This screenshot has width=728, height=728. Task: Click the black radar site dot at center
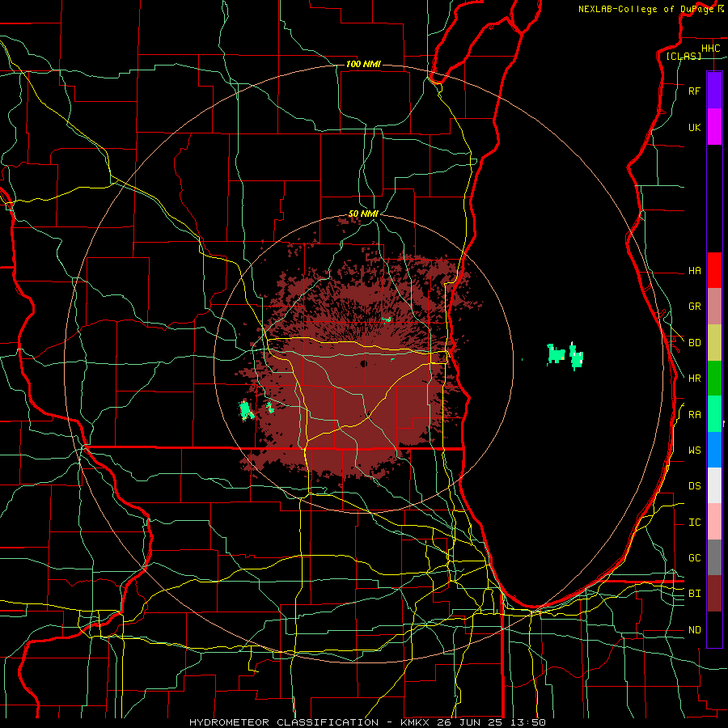[x=363, y=363]
